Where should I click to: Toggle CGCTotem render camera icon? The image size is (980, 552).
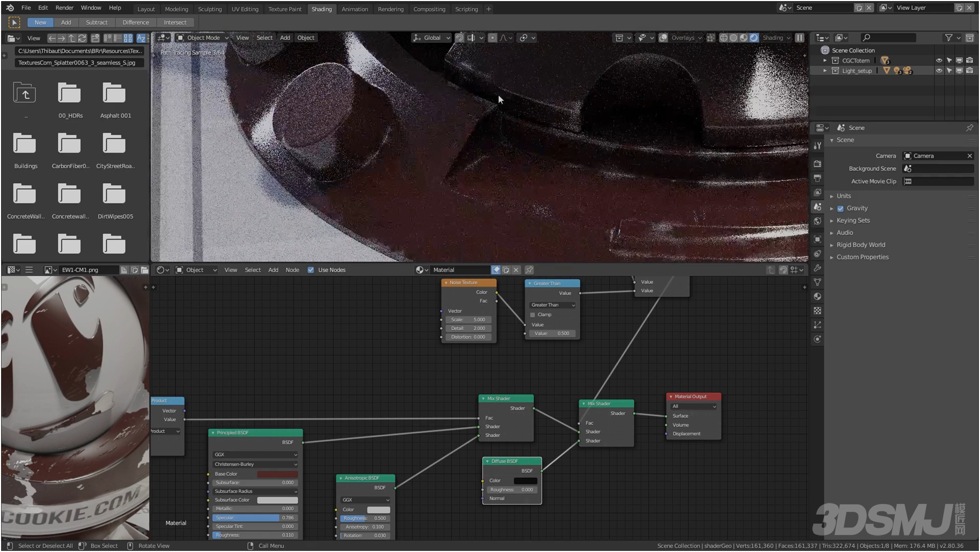pos(969,60)
